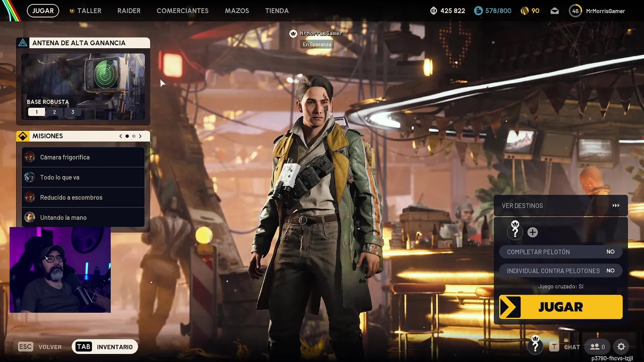This screenshot has height=362, width=644.
Task: Toggle INDIVIDUAL CONTRA PELOTONES option
Action: (560, 270)
